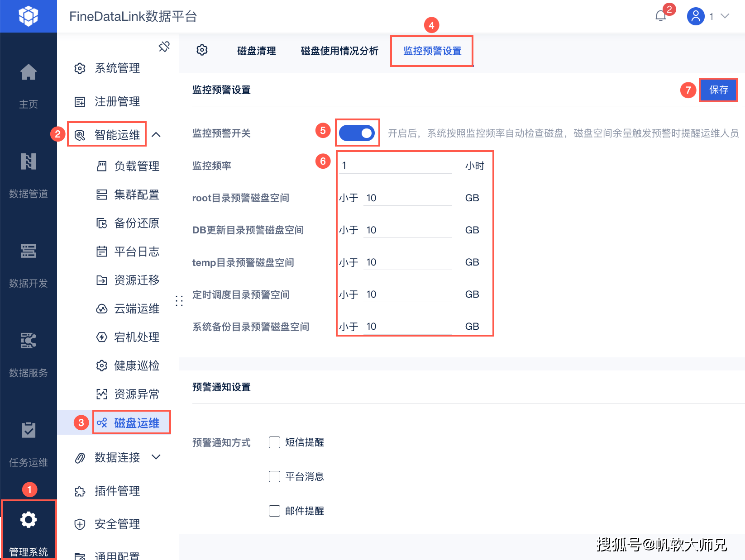745x560 pixels.
Task: Switch to the 磁盘清理 tab
Action: (x=256, y=51)
